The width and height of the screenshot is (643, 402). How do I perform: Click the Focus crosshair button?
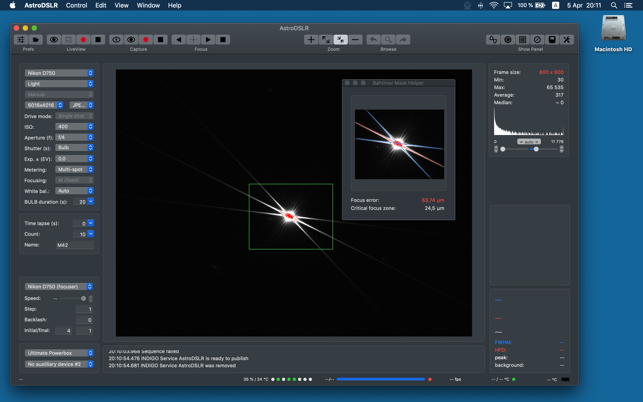click(x=193, y=39)
